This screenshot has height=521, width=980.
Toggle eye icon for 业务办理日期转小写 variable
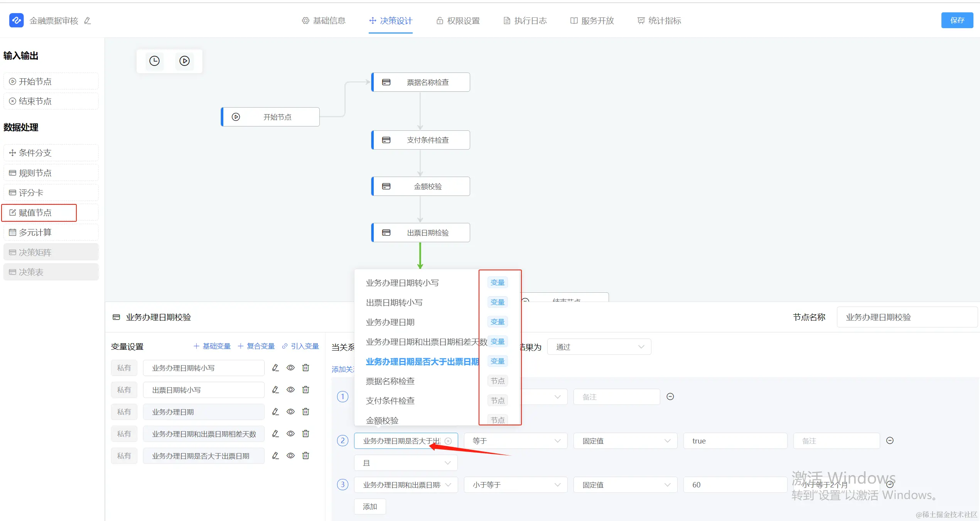291,368
